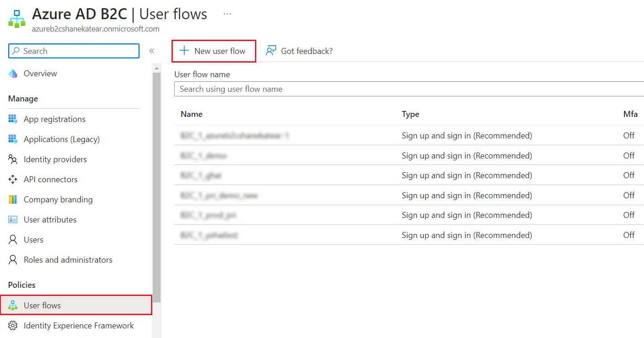
Task: Click the Search using user flow name field
Action: (409, 89)
